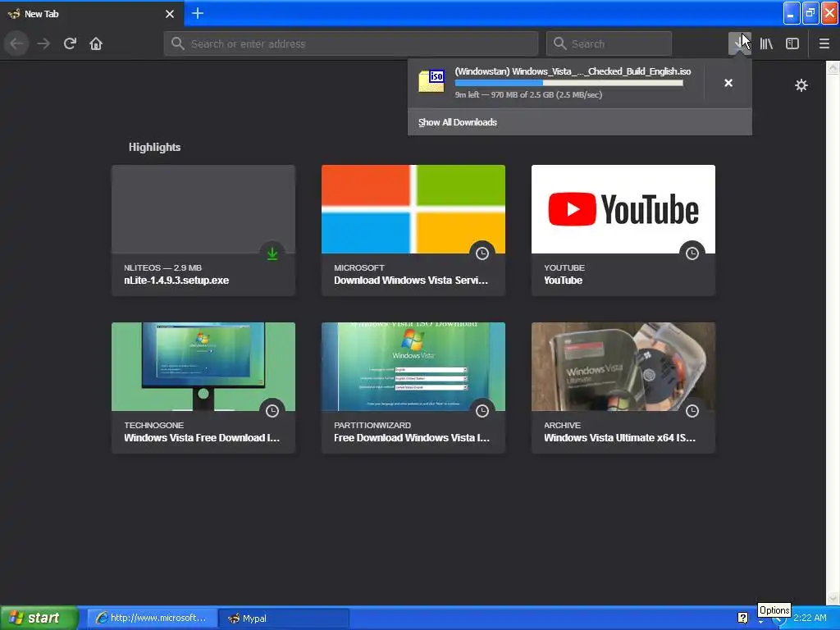Click the 'PARTITIONWIZARD' source label
Viewport: 840px width, 630px height.
click(x=372, y=426)
